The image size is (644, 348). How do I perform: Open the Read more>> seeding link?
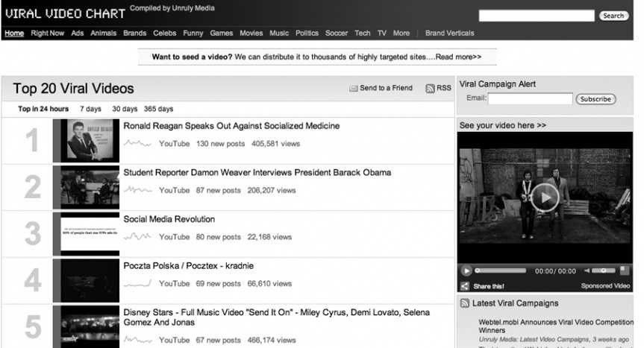(x=458, y=57)
